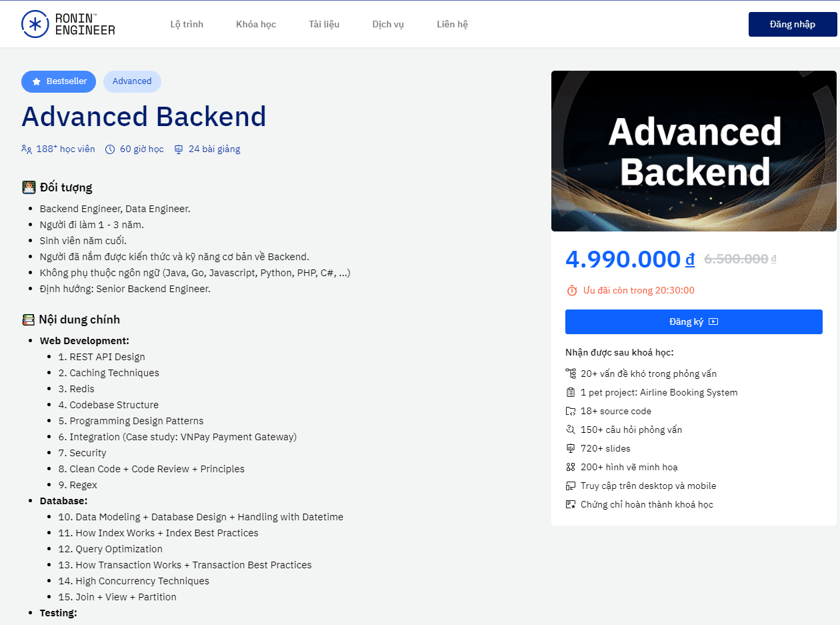This screenshot has width=840, height=625.
Task: Open the Khóa học menu
Action: coord(256,24)
